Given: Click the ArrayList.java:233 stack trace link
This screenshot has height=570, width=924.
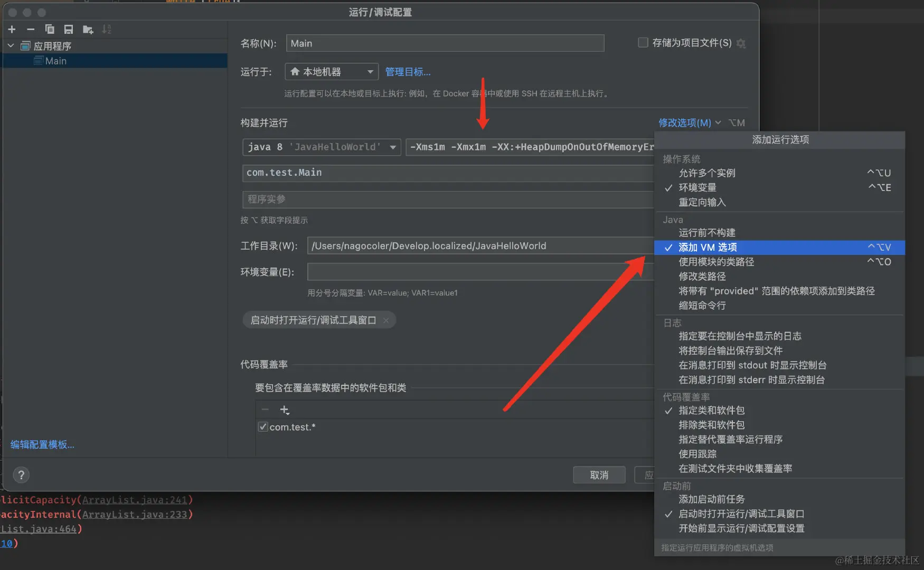Looking at the screenshot, I should click(x=135, y=515).
